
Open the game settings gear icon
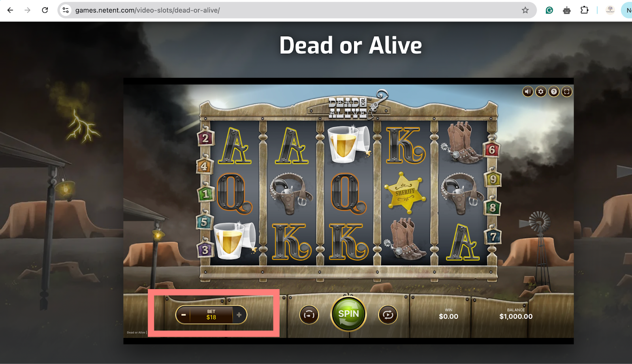pos(541,92)
